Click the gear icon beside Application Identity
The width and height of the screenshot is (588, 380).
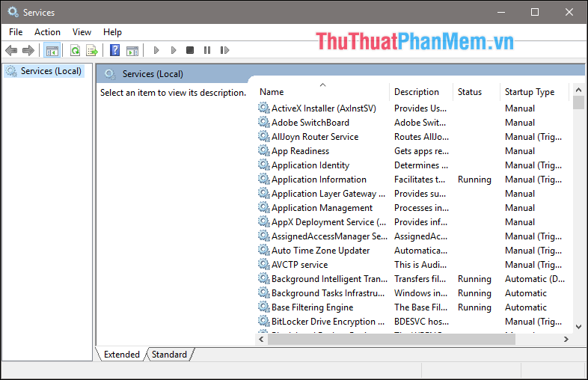pos(264,165)
